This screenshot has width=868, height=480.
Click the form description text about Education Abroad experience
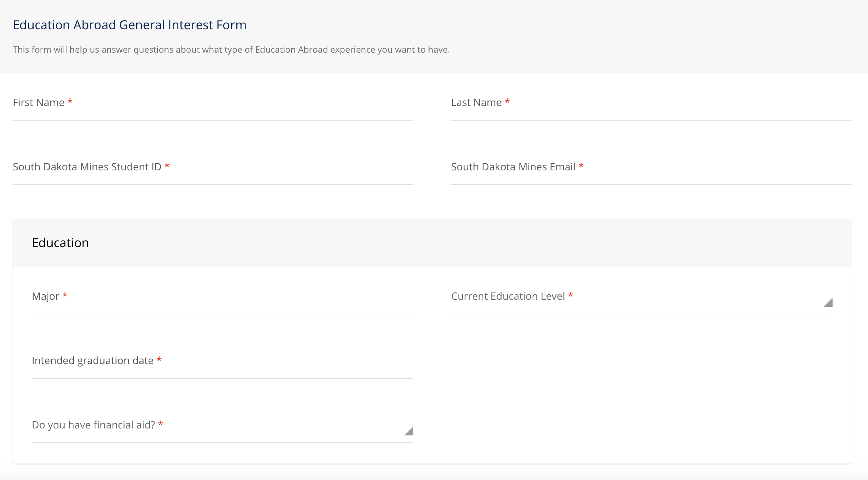(x=231, y=50)
